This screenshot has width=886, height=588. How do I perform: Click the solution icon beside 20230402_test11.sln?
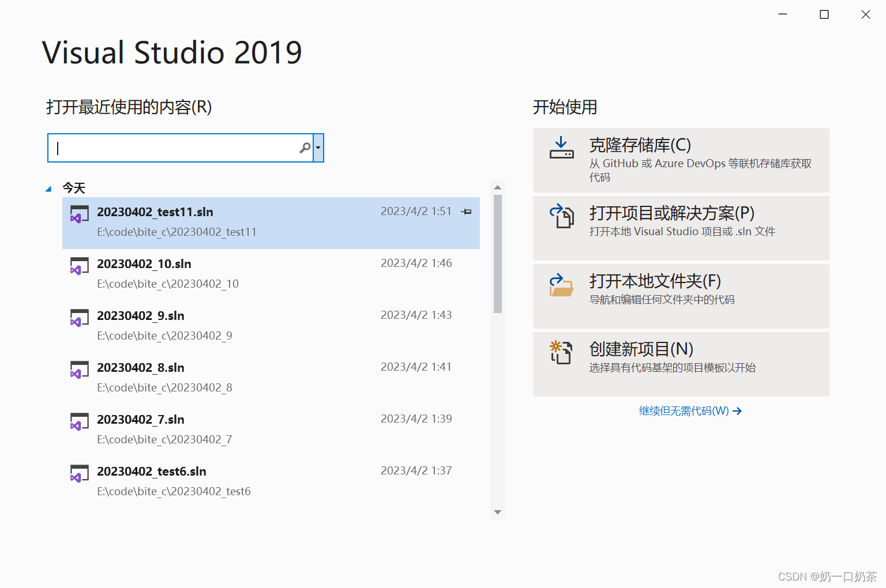coord(79,214)
